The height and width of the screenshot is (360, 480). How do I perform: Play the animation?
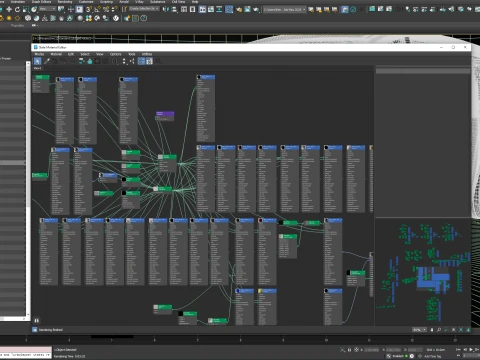pos(471,350)
